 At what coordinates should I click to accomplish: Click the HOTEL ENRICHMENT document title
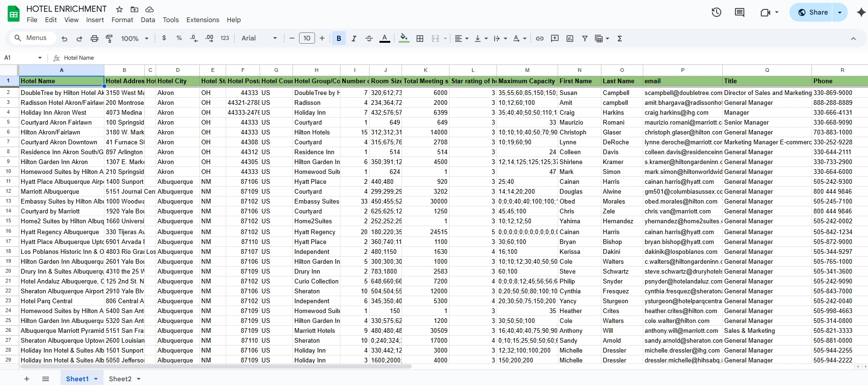pyautogui.click(x=66, y=9)
